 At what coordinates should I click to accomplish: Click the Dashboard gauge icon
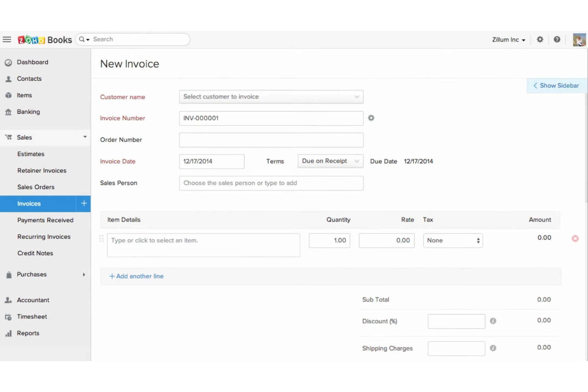pos(8,62)
